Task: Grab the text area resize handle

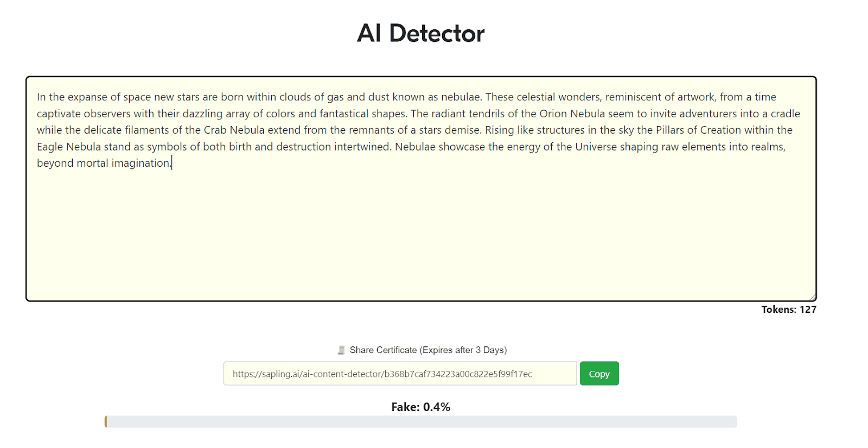Action: click(812, 296)
